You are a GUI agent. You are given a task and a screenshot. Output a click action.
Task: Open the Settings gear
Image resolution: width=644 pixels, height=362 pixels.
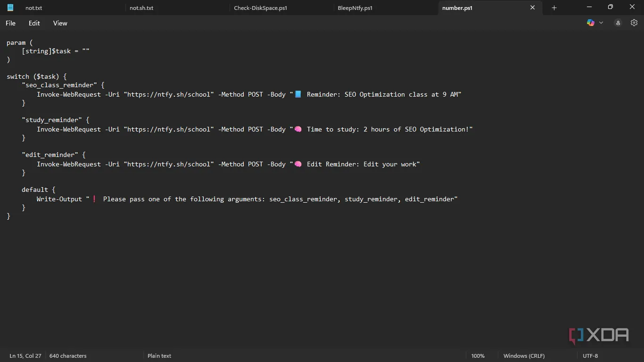click(x=634, y=23)
